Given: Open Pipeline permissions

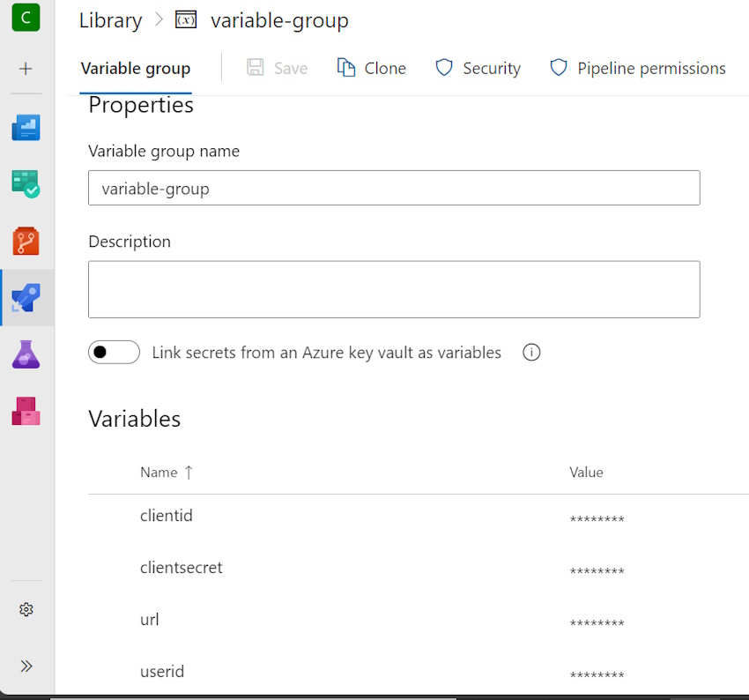Looking at the screenshot, I should click(638, 69).
